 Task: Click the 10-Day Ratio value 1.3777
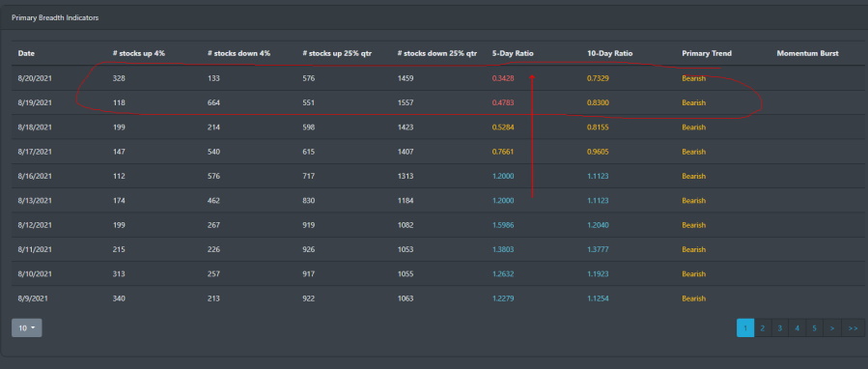pos(598,249)
